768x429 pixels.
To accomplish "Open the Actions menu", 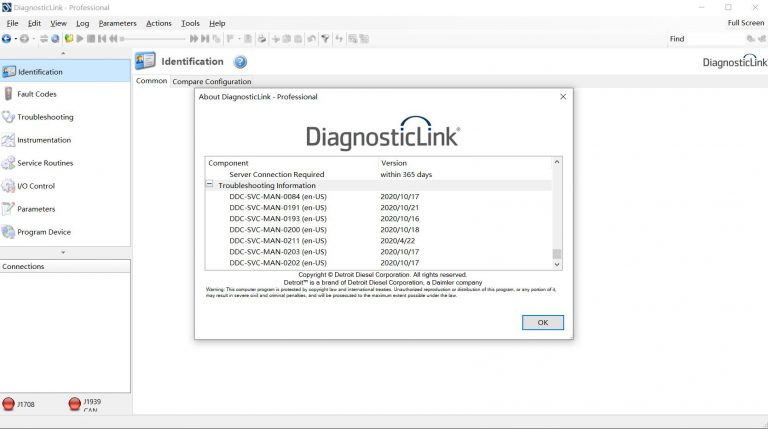I will pos(159,23).
